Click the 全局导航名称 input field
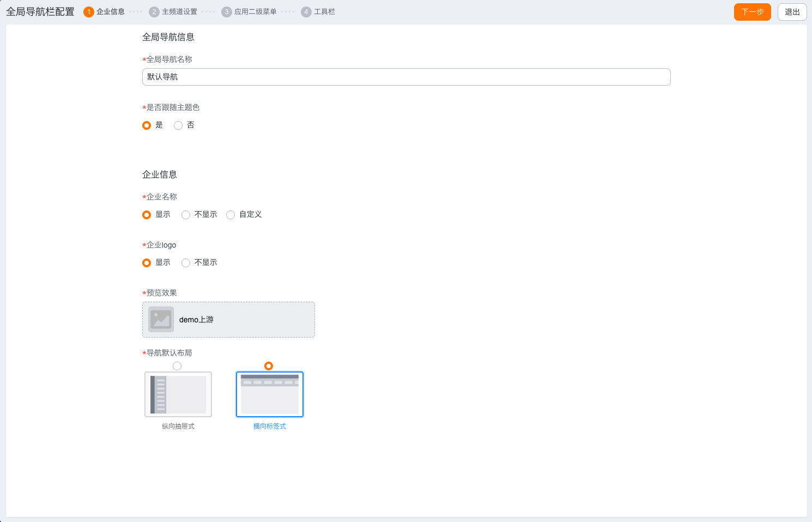Image resolution: width=812 pixels, height=522 pixels. 406,77
